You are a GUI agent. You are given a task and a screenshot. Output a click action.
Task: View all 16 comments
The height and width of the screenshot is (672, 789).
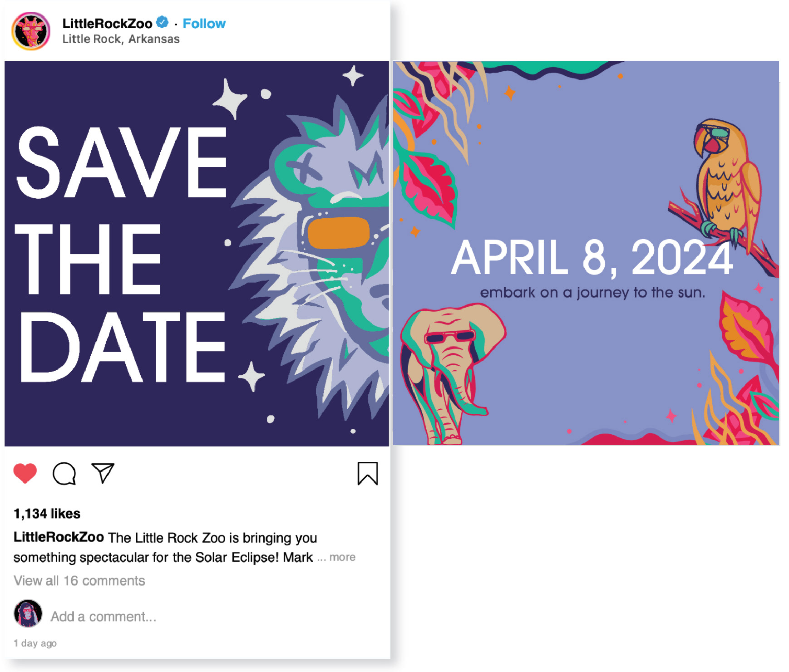(79, 580)
